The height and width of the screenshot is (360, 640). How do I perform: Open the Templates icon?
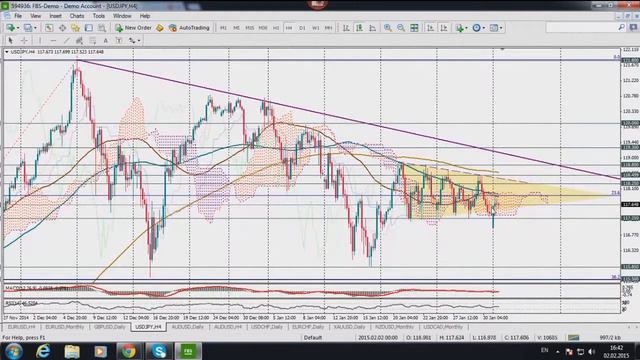[x=494, y=28]
